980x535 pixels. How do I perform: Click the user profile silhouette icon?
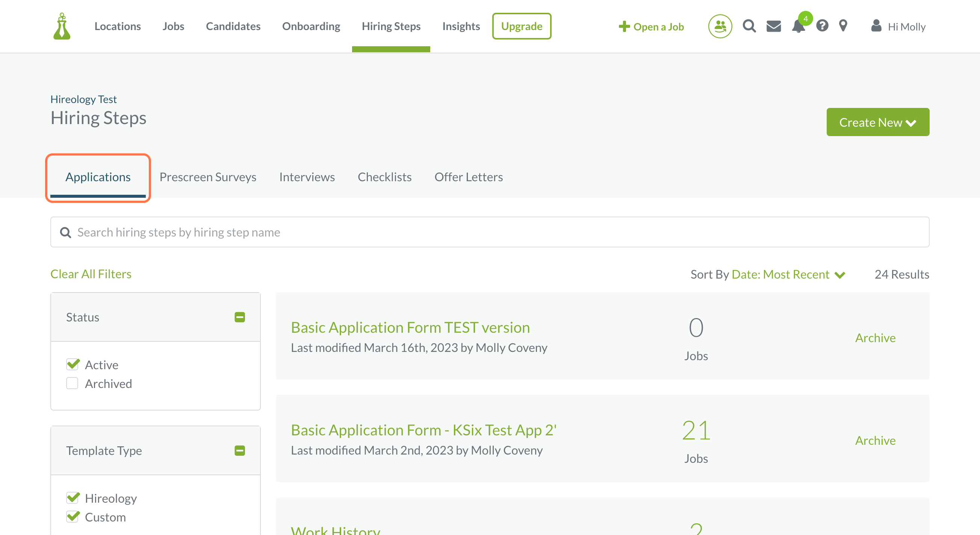click(876, 26)
